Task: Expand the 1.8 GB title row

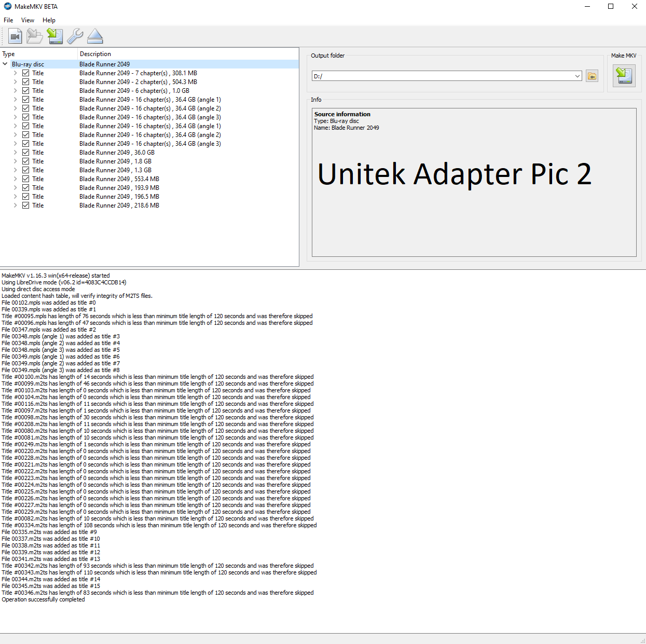Action: pyautogui.click(x=15, y=161)
